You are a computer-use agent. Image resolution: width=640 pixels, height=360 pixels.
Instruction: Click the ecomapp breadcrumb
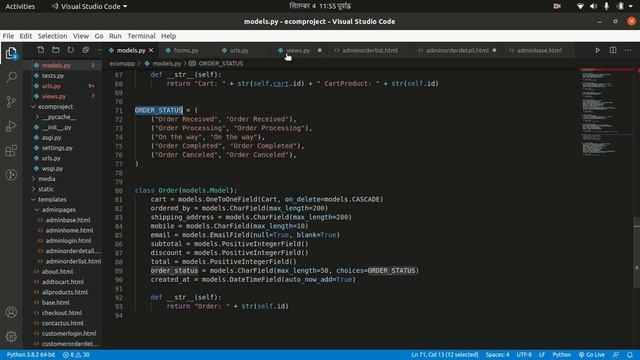click(x=122, y=64)
